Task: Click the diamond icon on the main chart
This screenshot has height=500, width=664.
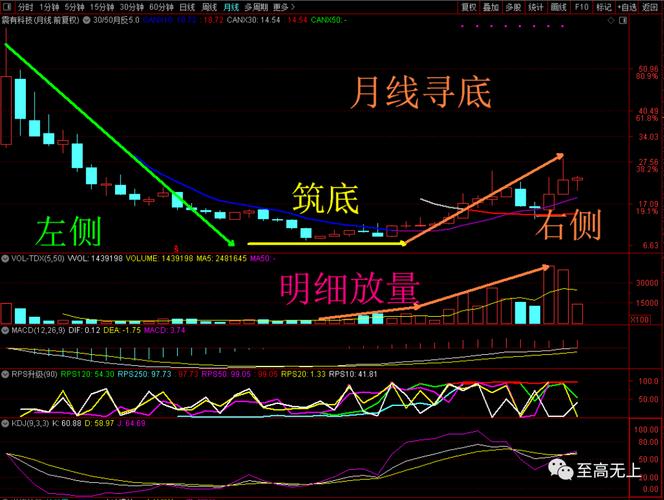Action: [611, 20]
